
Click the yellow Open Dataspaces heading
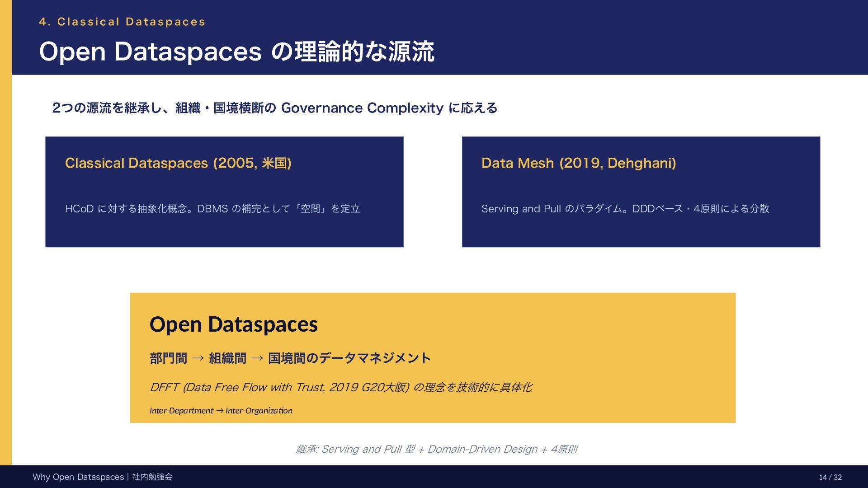(233, 324)
